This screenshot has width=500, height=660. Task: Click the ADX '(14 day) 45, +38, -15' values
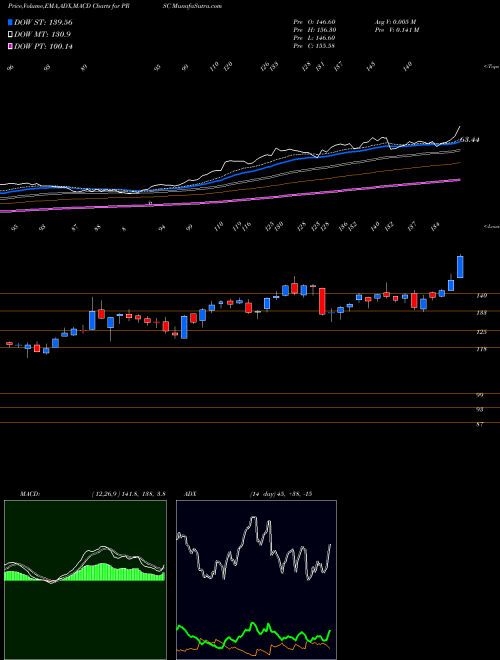click(280, 494)
